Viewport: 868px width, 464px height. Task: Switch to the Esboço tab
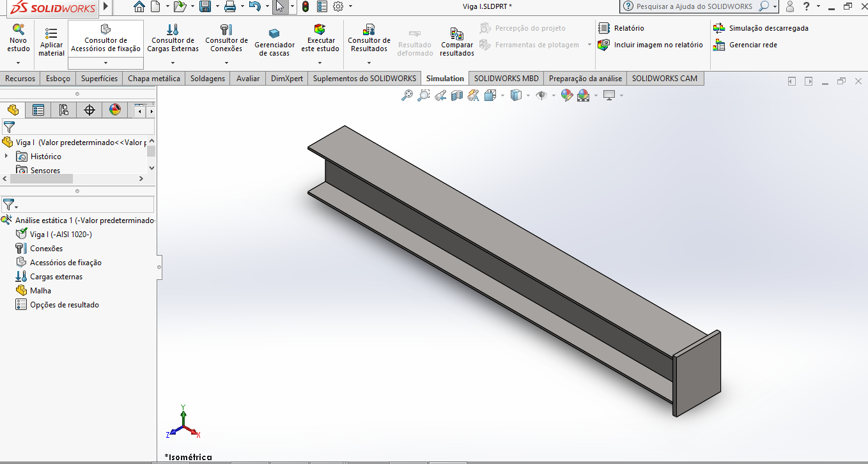[x=58, y=78]
